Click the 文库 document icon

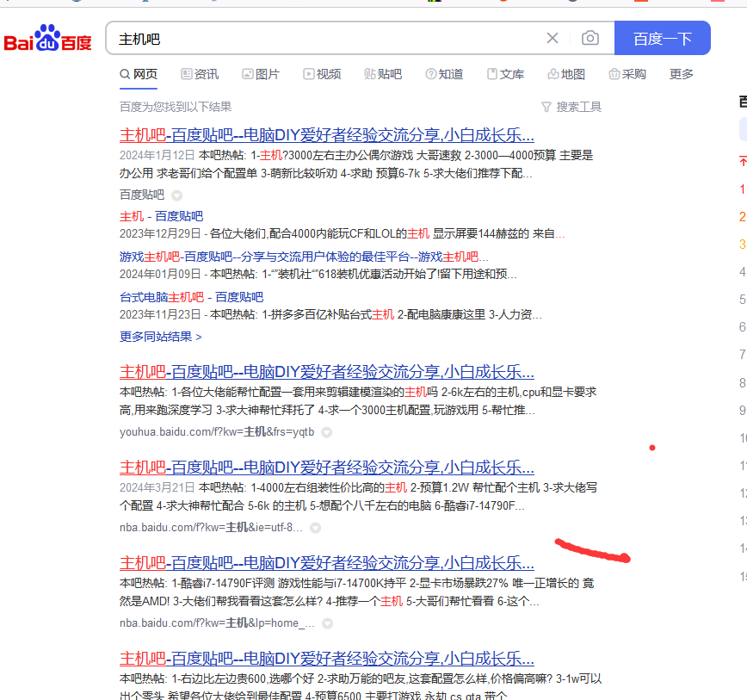492,74
